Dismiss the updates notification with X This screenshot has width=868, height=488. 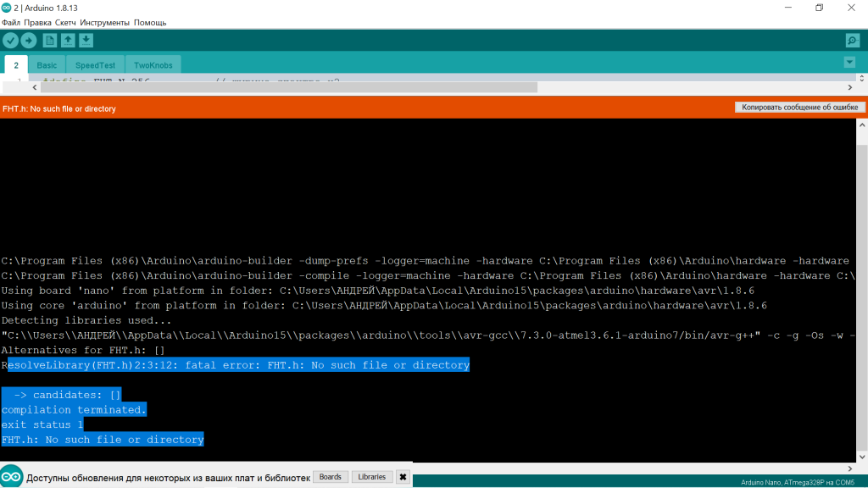pyautogui.click(x=403, y=477)
